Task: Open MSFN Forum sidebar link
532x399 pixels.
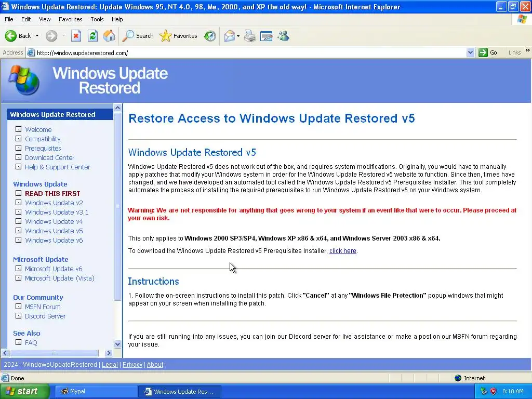Action: 43,307
